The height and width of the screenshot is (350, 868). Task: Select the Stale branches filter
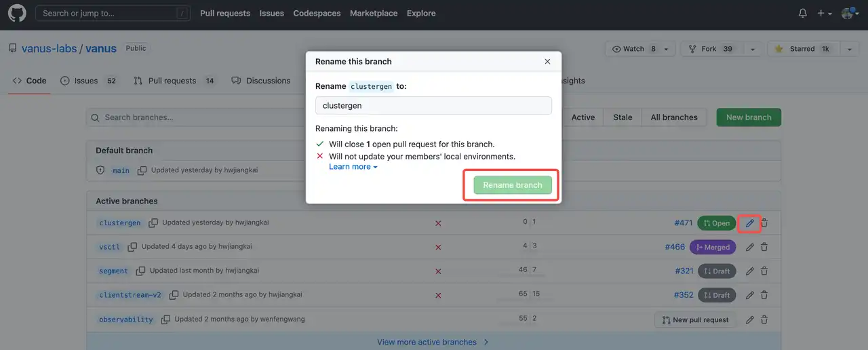(x=623, y=117)
